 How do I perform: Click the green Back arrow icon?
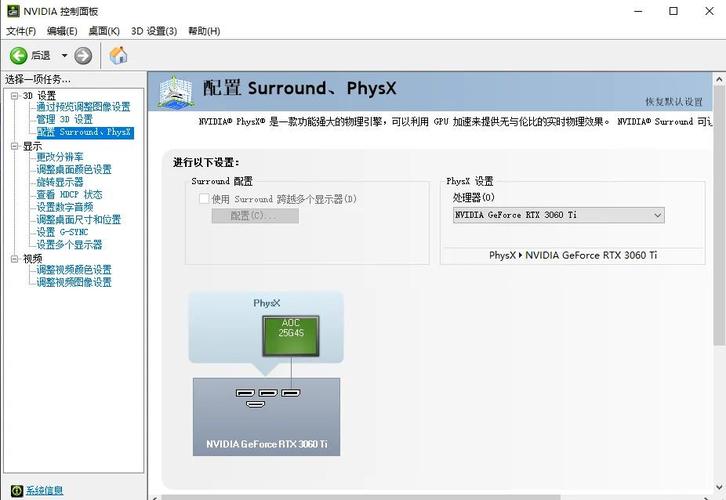(18, 56)
